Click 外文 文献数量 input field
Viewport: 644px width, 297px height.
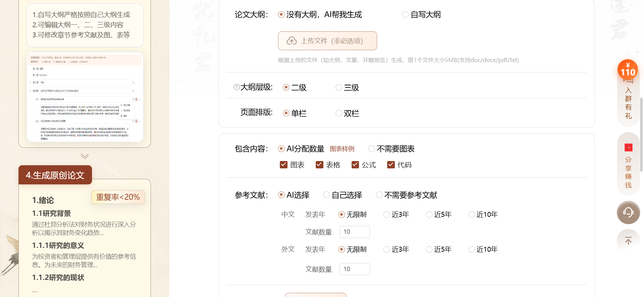click(x=355, y=269)
